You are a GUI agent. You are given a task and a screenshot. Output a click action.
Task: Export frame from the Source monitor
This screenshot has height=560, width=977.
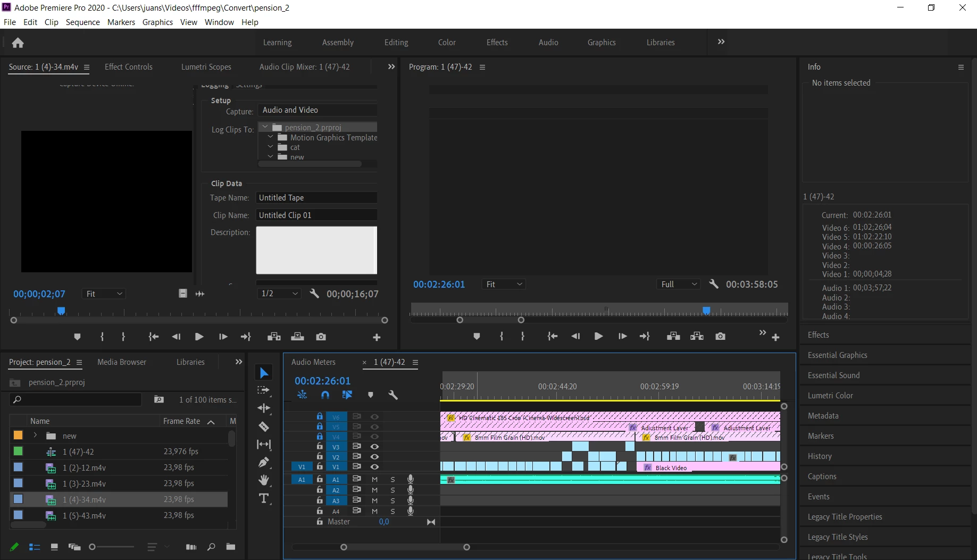click(321, 337)
